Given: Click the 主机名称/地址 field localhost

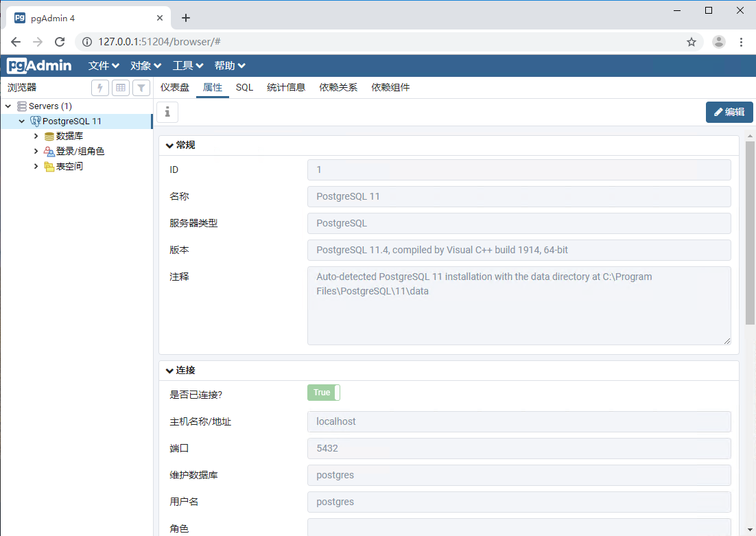Looking at the screenshot, I should 519,421.
